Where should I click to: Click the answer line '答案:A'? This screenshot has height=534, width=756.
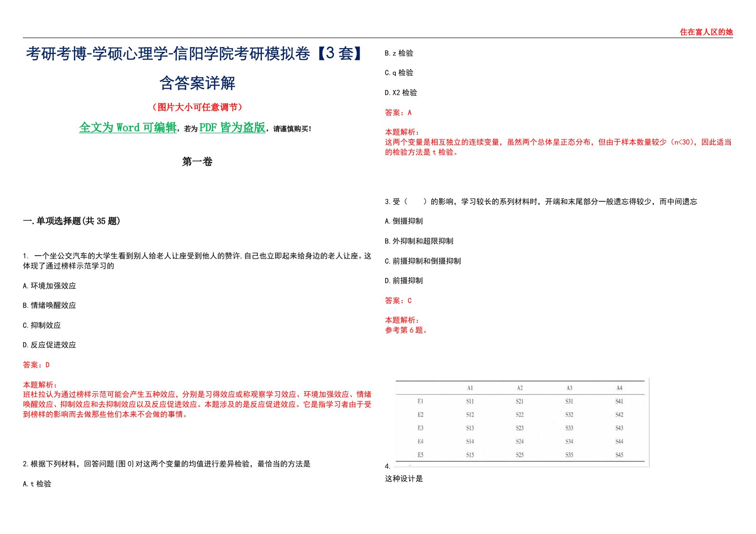[398, 113]
